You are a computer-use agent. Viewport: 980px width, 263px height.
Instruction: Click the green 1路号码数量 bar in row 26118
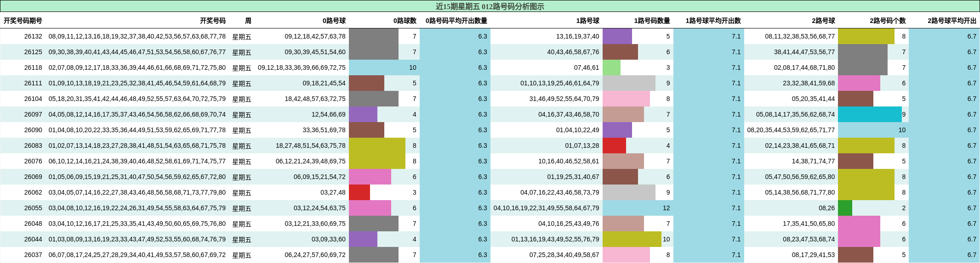point(611,67)
